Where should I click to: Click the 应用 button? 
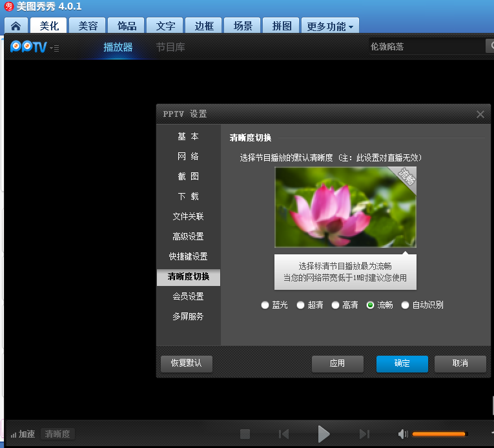pyautogui.click(x=338, y=364)
